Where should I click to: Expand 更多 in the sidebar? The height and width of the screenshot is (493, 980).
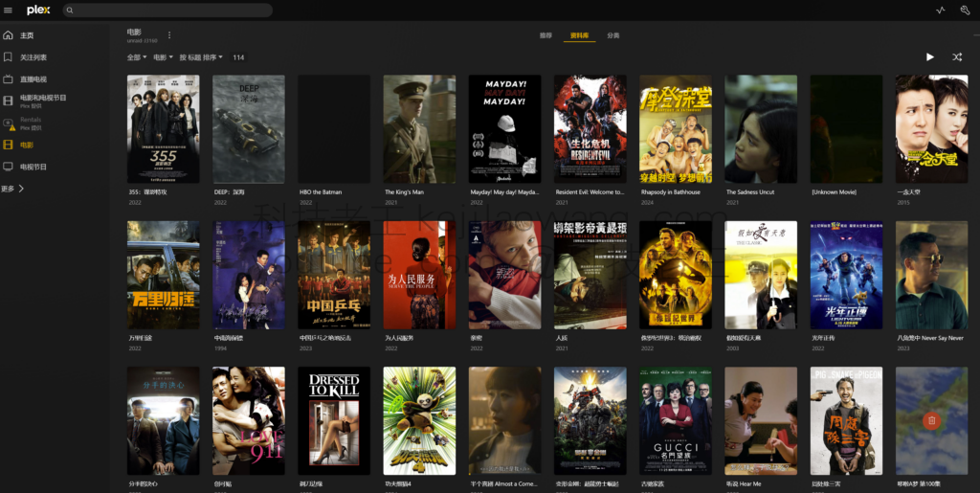pyautogui.click(x=12, y=188)
